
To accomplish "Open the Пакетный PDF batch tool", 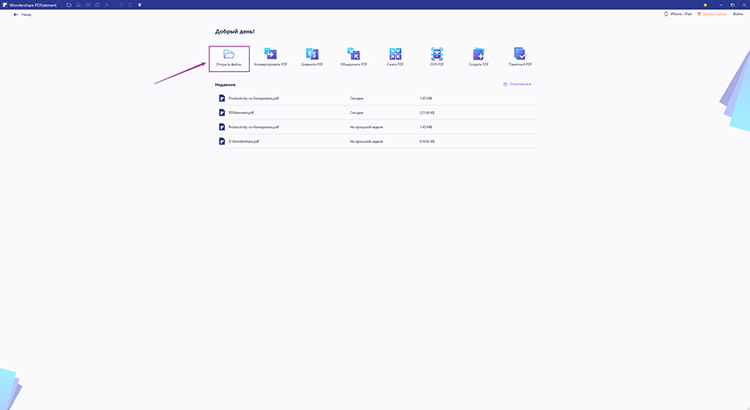I will (x=519, y=57).
